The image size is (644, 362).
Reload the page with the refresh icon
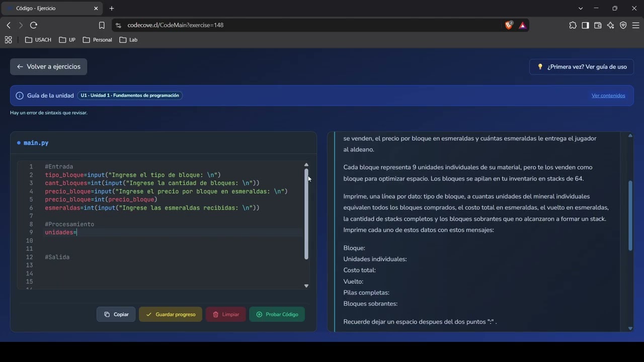point(34,25)
